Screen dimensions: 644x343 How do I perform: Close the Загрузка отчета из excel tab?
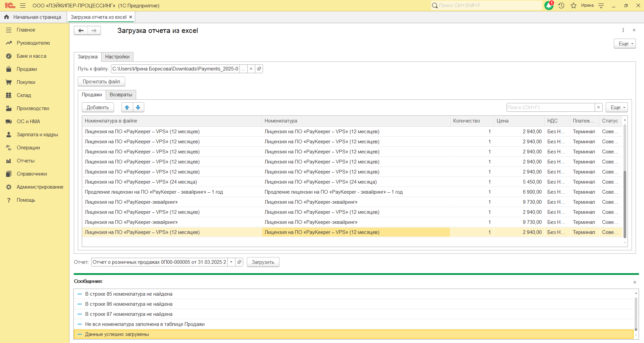click(x=130, y=17)
